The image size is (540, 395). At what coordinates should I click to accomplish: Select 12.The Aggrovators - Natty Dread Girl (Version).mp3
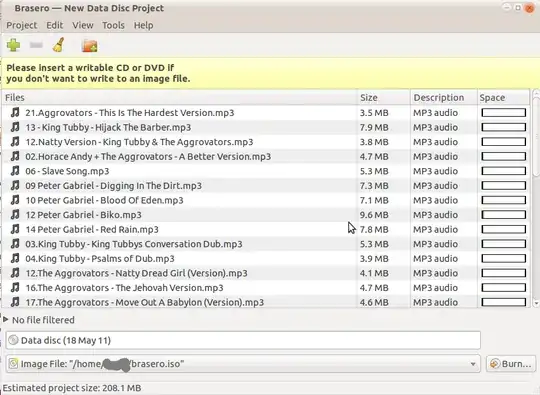[x=136, y=273]
